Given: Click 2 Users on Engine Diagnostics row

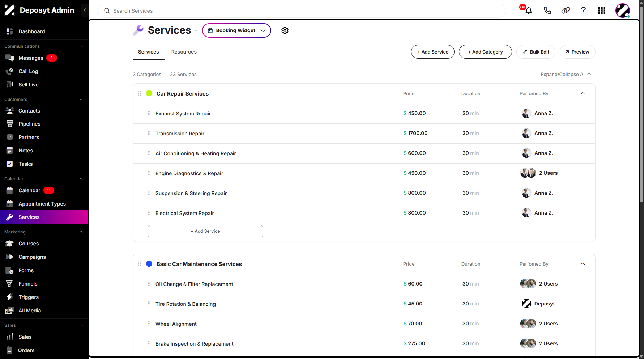Looking at the screenshot, I should coord(548,173).
